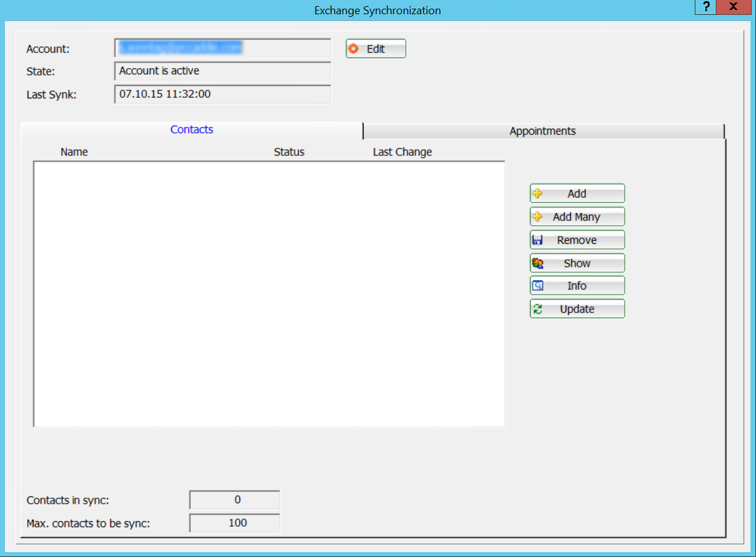Sort by the Status column header

click(x=289, y=152)
